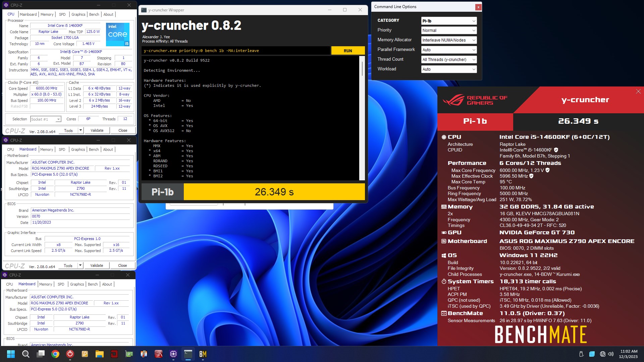644x362 pixels.
Task: Click the 26.349 s result bar
Action: (274, 192)
